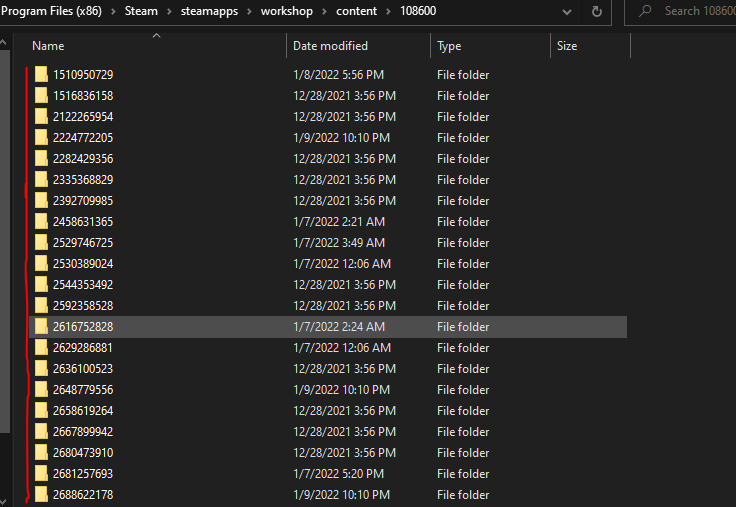Open address bar history dropdown chevron
This screenshot has width=736, height=507.
pyautogui.click(x=568, y=11)
